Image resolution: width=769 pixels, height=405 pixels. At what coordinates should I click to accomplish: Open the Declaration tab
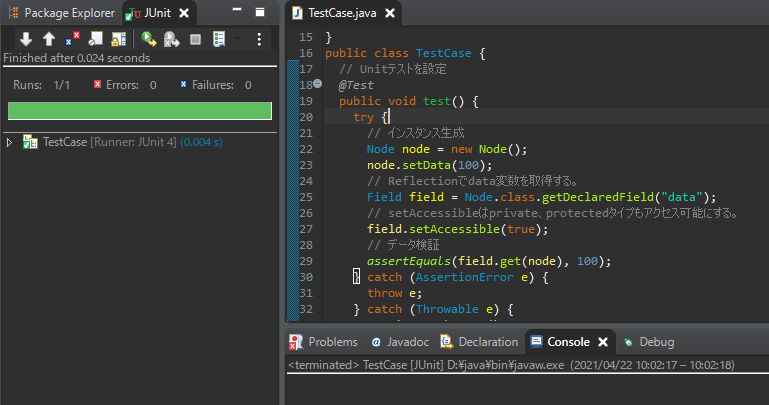[480, 342]
